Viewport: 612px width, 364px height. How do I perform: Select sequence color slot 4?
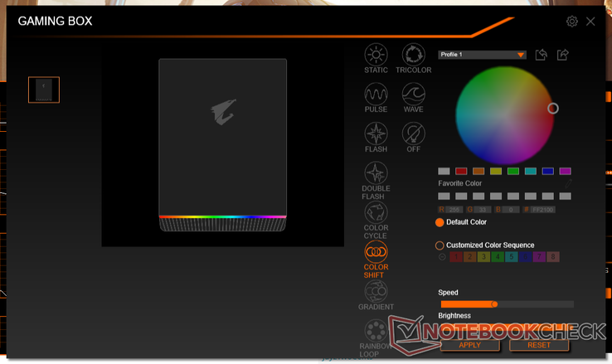(x=498, y=257)
